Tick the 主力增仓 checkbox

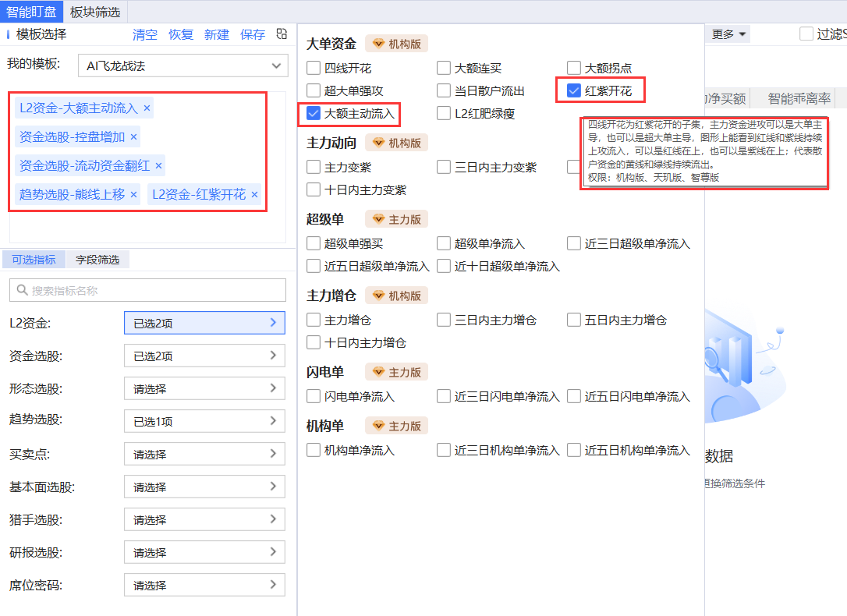314,320
